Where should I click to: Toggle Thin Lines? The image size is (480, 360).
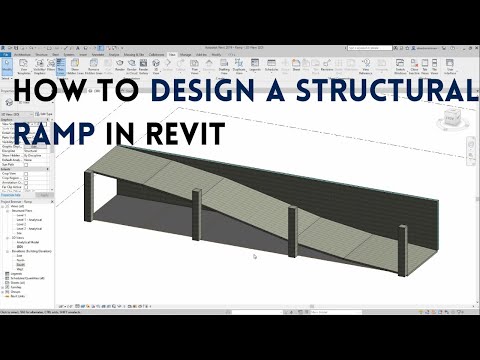click(61, 67)
